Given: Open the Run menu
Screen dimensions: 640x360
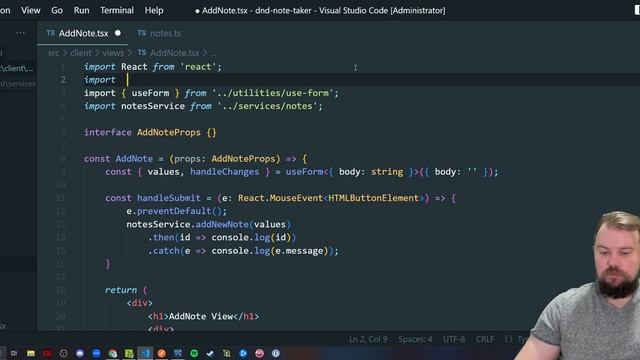Looking at the screenshot, I should (x=81, y=10).
